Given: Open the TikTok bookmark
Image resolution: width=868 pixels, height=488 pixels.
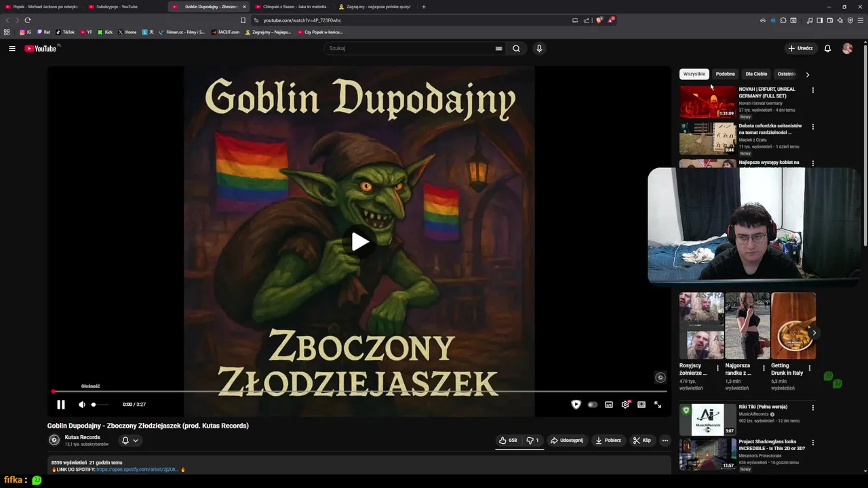Looking at the screenshot, I should [x=65, y=32].
